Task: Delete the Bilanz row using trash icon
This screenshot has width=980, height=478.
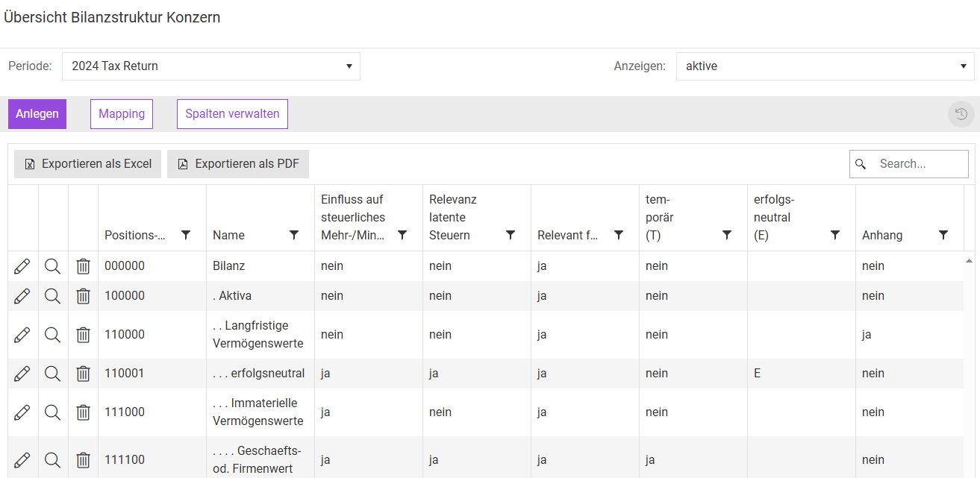Action: (x=84, y=266)
